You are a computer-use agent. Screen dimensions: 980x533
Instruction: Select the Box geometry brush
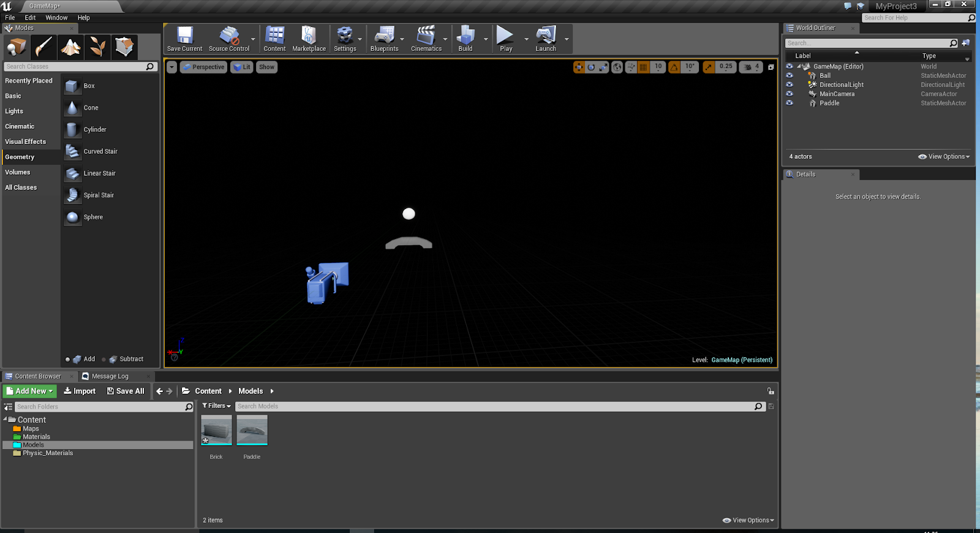coord(111,86)
